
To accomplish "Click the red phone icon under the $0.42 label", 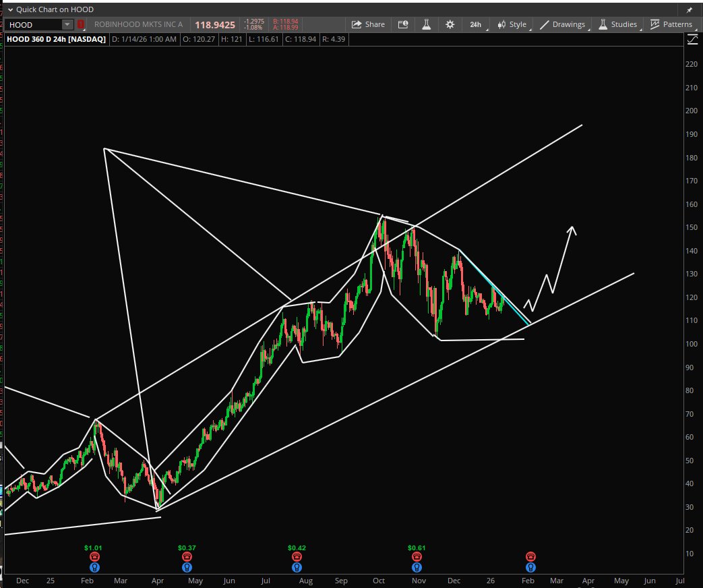I will coord(297,557).
